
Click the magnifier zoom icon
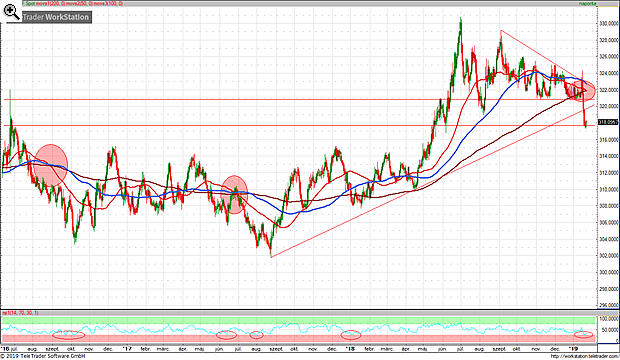tap(12, 12)
